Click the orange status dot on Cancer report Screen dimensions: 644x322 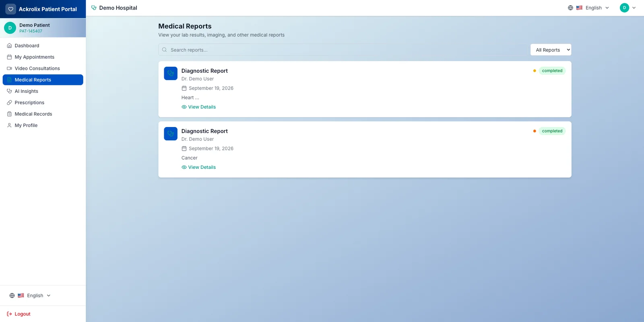(x=535, y=131)
